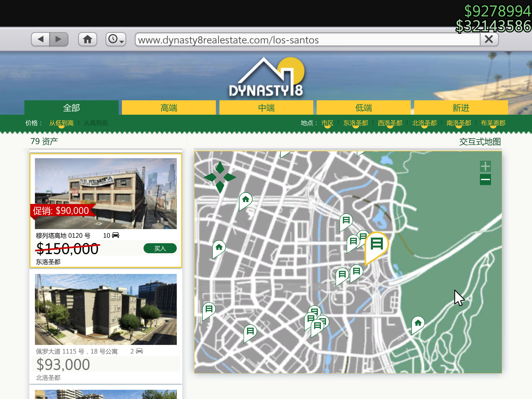
Task: Open the third property thumbnail at bottom
Action: tap(106, 394)
